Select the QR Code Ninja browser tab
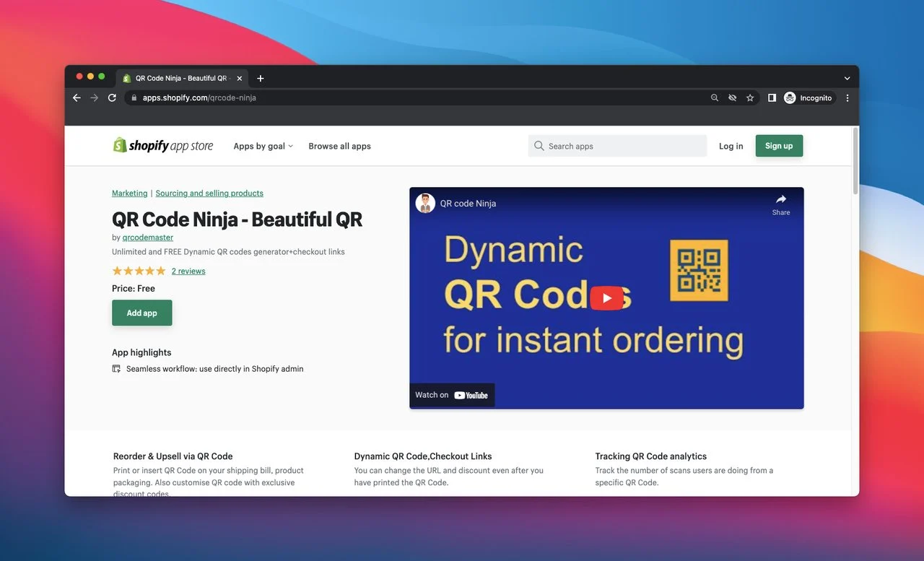924x561 pixels. [x=183, y=78]
